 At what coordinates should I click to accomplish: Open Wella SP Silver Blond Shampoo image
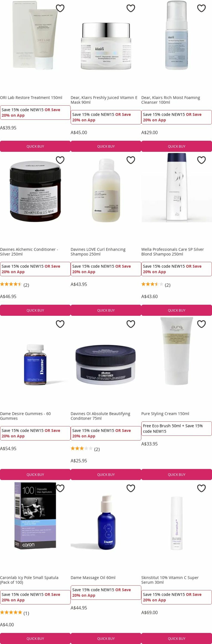[177, 187]
